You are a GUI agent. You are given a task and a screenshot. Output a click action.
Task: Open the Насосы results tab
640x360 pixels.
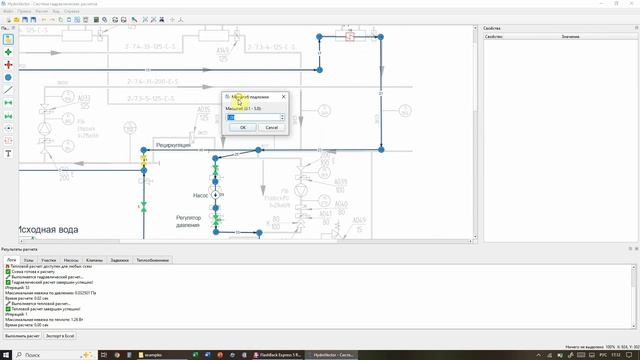[x=71, y=260]
